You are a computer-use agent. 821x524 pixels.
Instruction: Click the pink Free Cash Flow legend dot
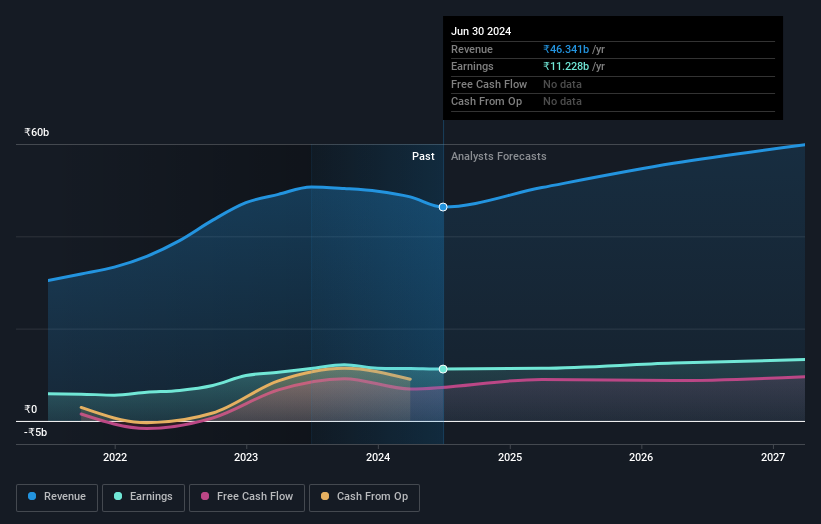pyautogui.click(x=205, y=496)
